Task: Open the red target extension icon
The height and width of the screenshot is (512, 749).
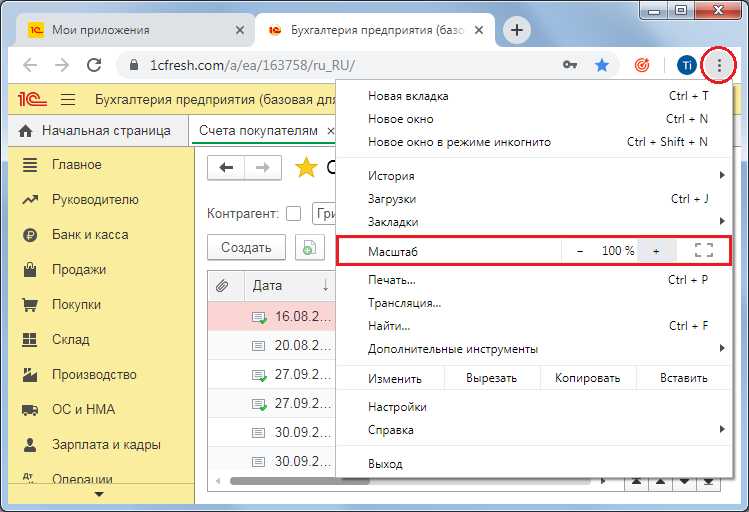Action: pyautogui.click(x=642, y=65)
